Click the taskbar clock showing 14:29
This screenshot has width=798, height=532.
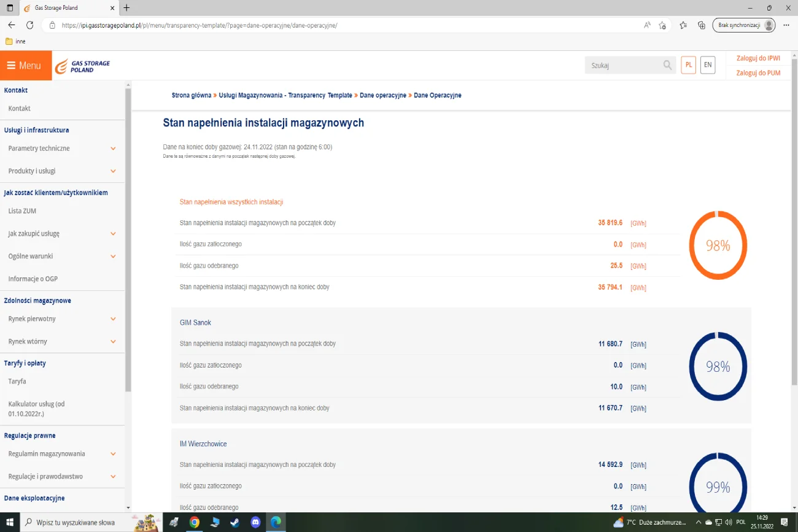click(763, 522)
